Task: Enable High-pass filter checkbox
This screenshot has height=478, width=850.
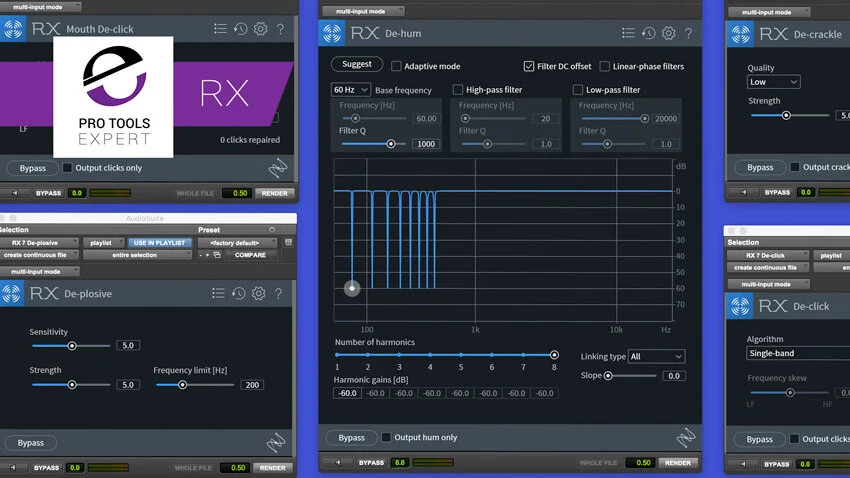Action: coord(458,89)
